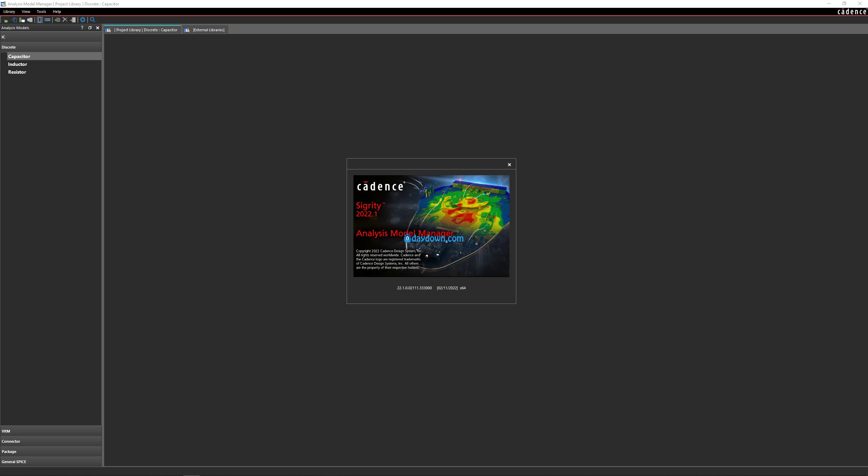Image resolution: width=868 pixels, height=476 pixels.
Task: Select Resistor in the Discrete list
Action: pos(54,72)
